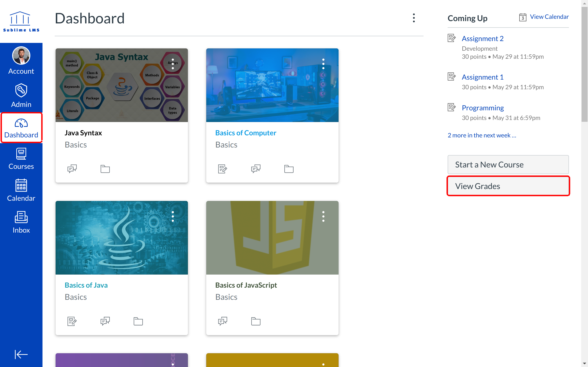This screenshot has width=588, height=367.
Task: Open the Account profile avatar
Action: (21, 56)
